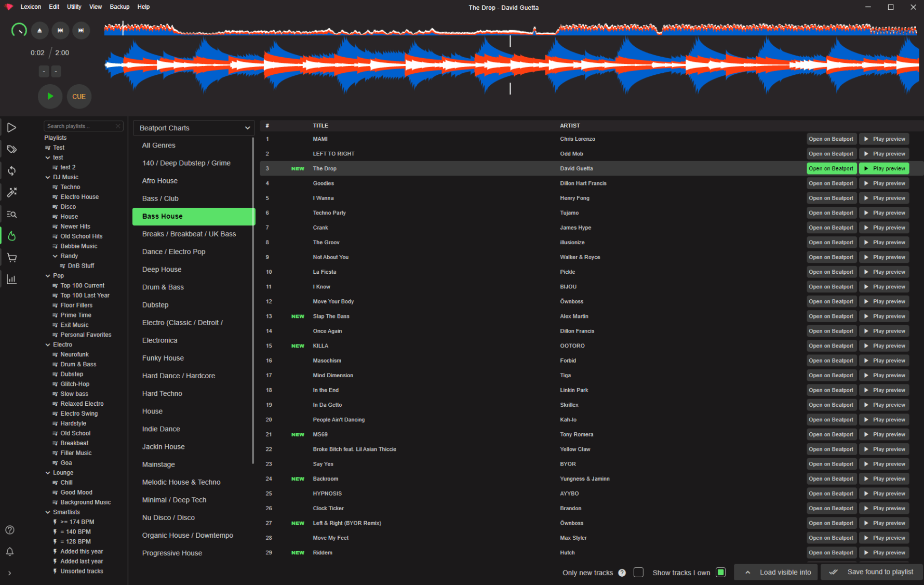
Task: Open the notifications bell icon
Action: pyautogui.click(x=10, y=552)
